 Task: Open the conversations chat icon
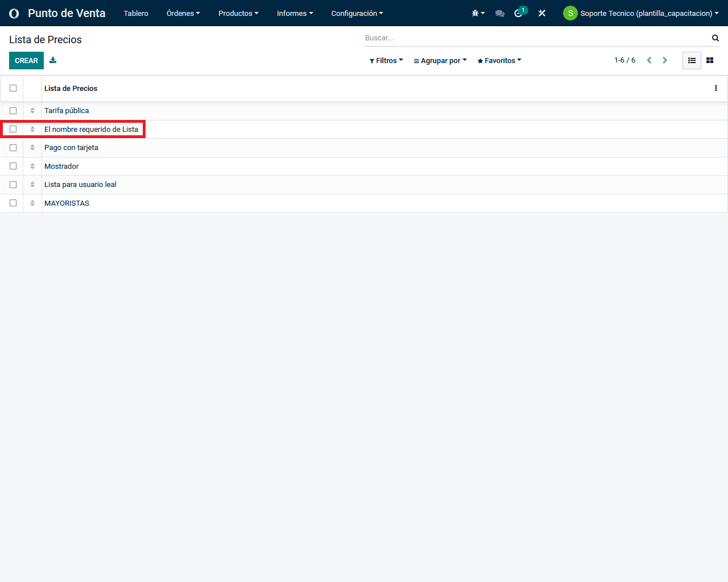(x=500, y=13)
